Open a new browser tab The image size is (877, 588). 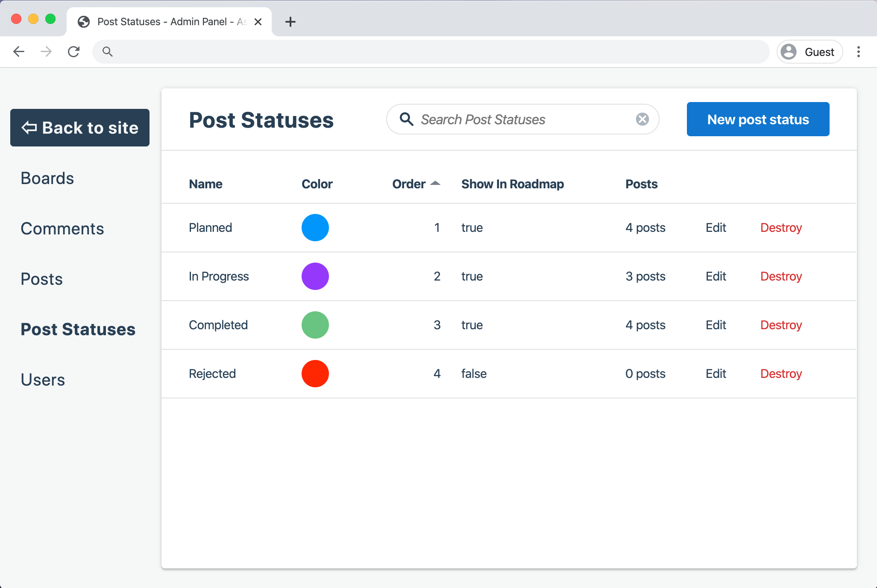pyautogui.click(x=290, y=22)
